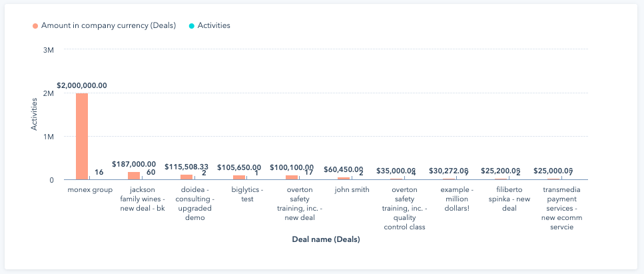This screenshot has width=644, height=274.
Task: Click the $100,100.00 data label
Action: tap(292, 167)
